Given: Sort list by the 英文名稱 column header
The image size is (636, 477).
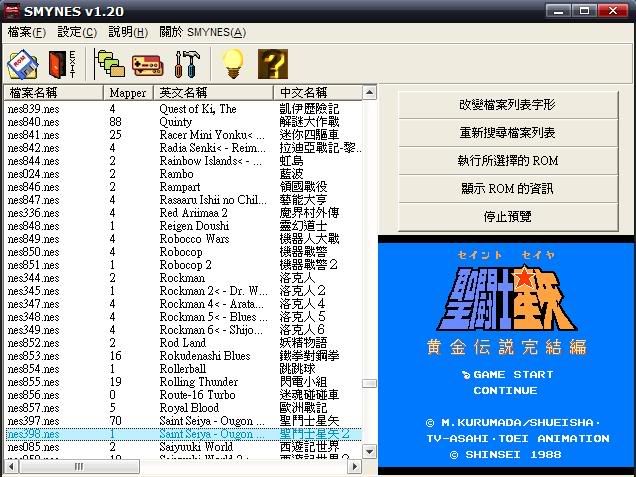Looking at the screenshot, I should [x=215, y=93].
